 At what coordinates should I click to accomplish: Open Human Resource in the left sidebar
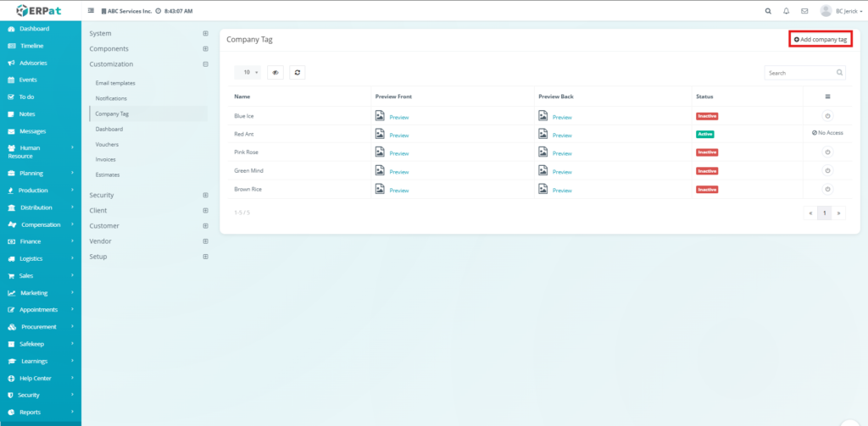click(x=40, y=152)
